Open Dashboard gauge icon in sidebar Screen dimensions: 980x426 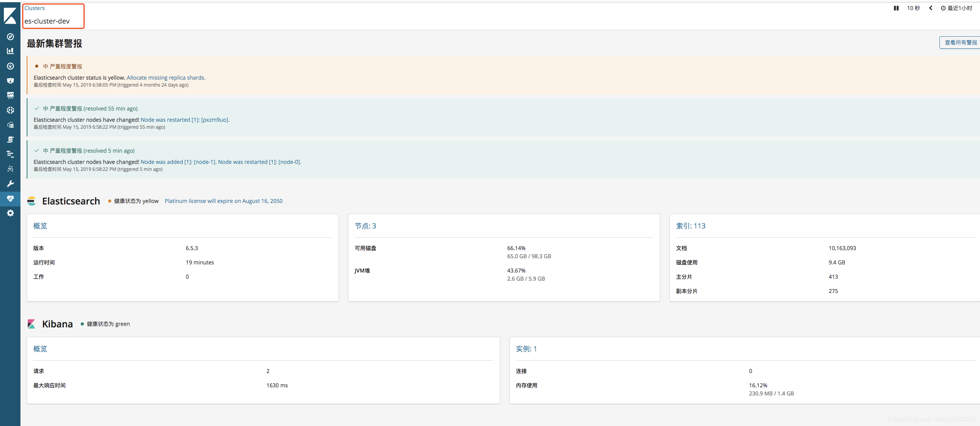pos(10,66)
